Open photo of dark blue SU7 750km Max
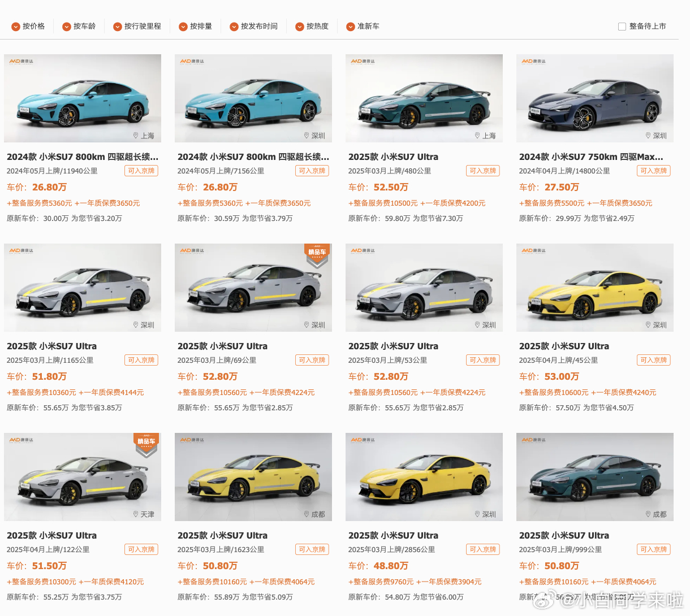The width and height of the screenshot is (690, 616). point(595,98)
